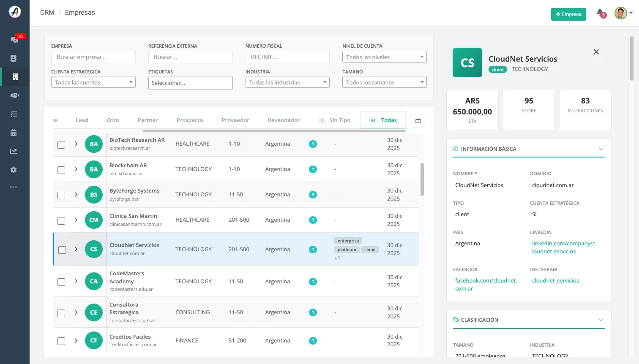The width and height of the screenshot is (639, 364).
Task: Open the tasks checklist icon in sidebar
Action: pyautogui.click(x=14, y=114)
